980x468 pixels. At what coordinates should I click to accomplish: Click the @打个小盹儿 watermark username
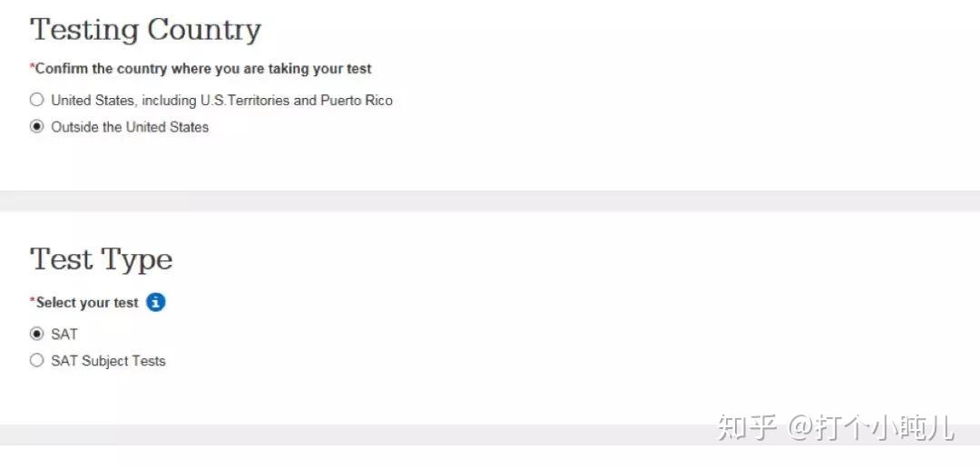click(x=870, y=426)
